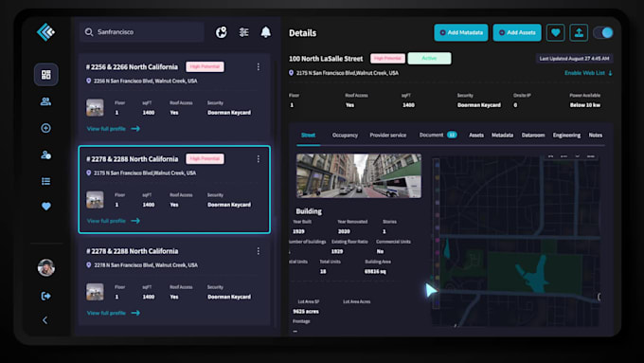This screenshot has width=644, height=363.
Task: Click the location pin in the Details address
Action: point(291,73)
